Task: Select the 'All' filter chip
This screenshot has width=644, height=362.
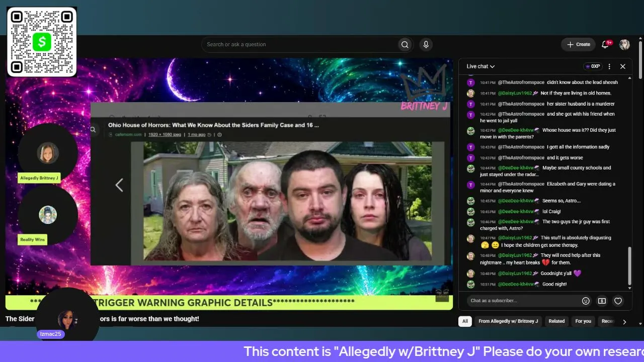Action: tap(465, 321)
